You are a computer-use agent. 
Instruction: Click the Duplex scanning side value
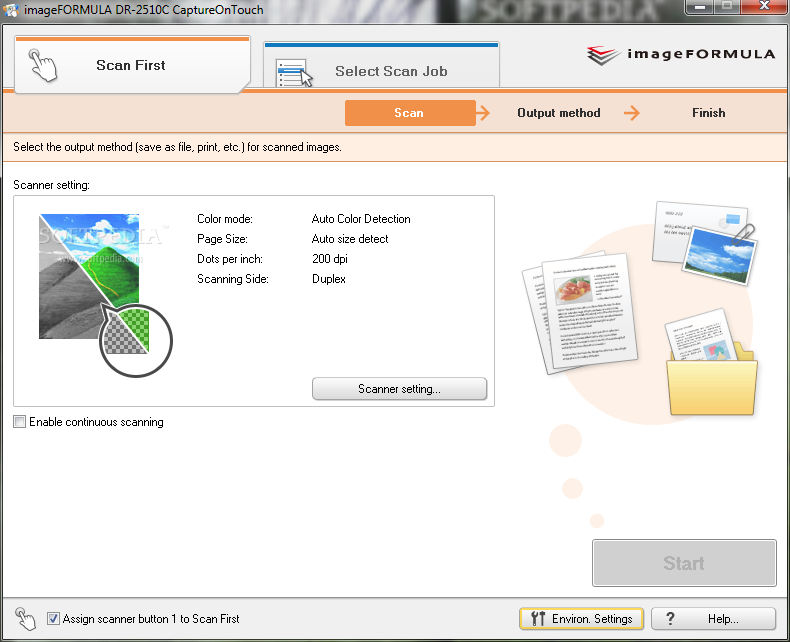point(328,279)
